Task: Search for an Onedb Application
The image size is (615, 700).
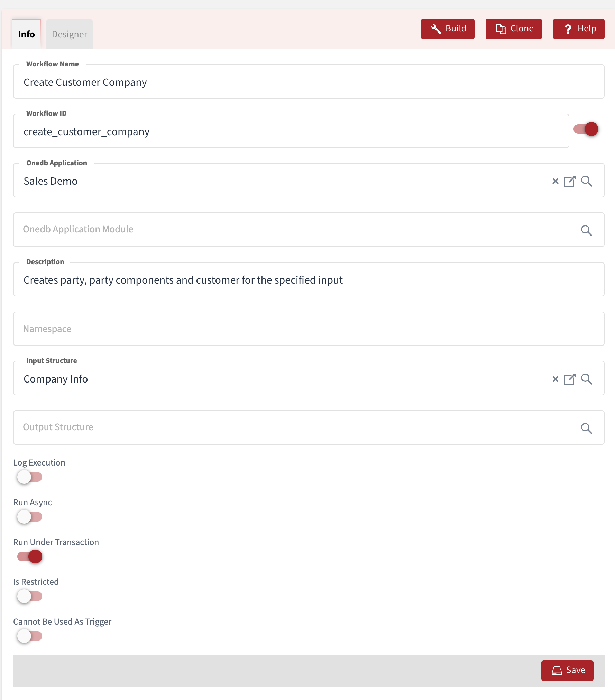Action: 587,181
